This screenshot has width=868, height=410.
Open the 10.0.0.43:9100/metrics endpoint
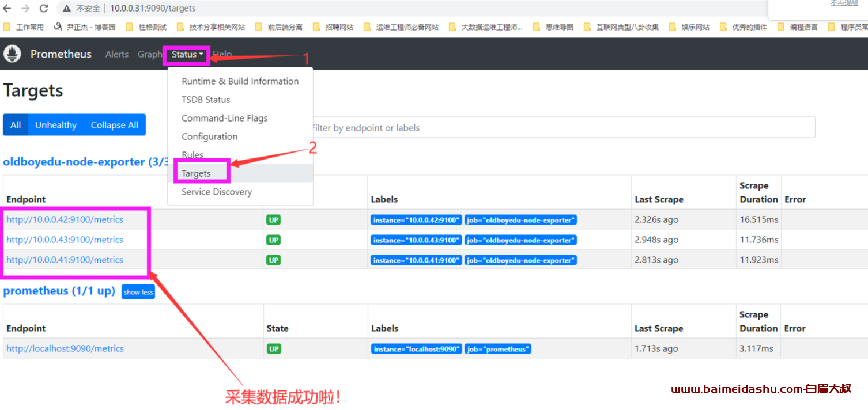(65, 240)
